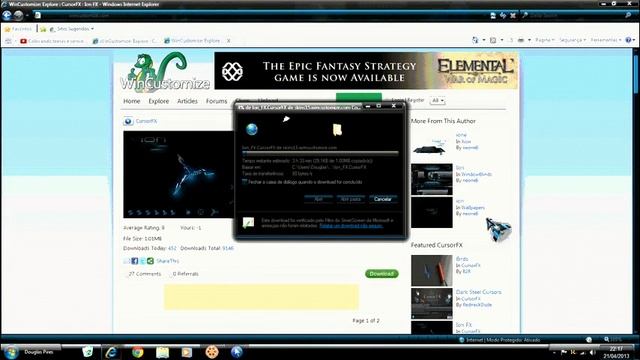Screen dimensions: 640x360
Task: Tick the close dialog when download completes checkbox
Action: [x=245, y=182]
